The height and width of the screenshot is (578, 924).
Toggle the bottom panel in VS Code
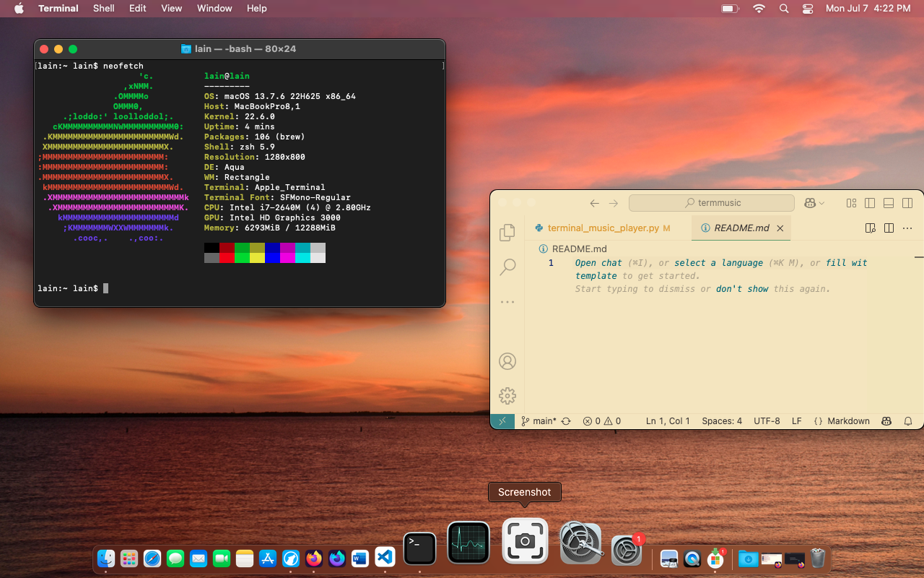889,203
